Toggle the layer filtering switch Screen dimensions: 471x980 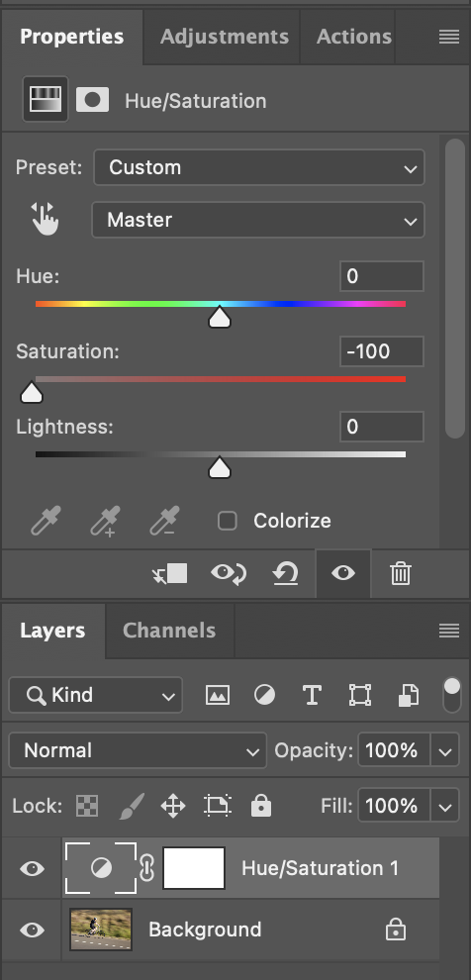click(451, 695)
